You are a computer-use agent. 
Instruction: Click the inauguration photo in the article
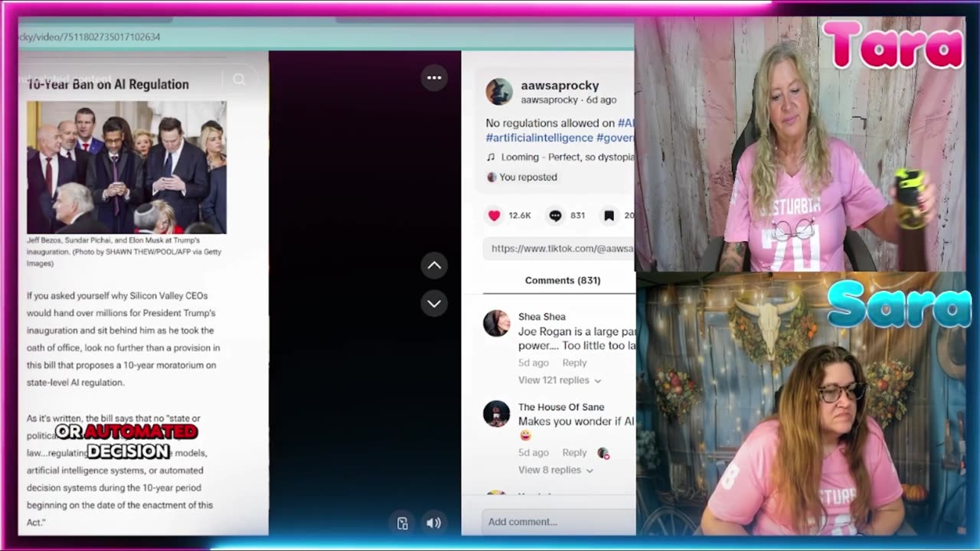126,168
